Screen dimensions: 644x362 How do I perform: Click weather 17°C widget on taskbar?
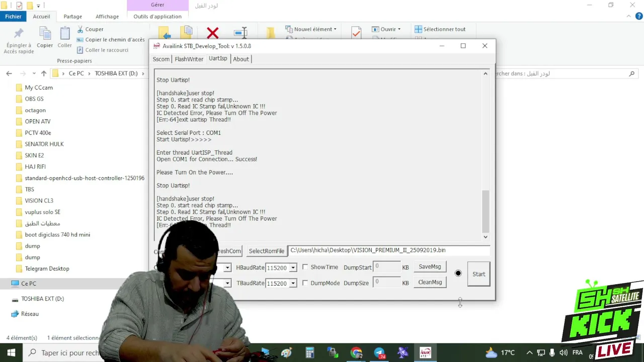click(500, 352)
